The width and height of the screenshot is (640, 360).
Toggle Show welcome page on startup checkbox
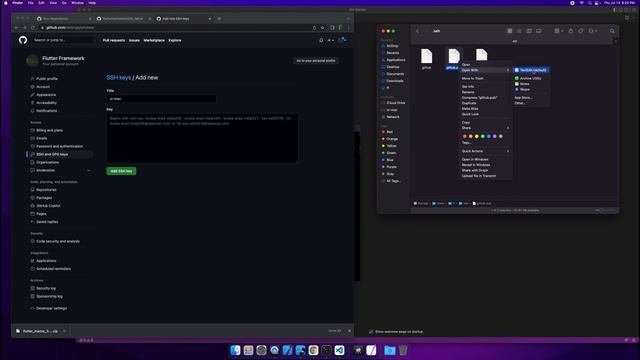371,332
